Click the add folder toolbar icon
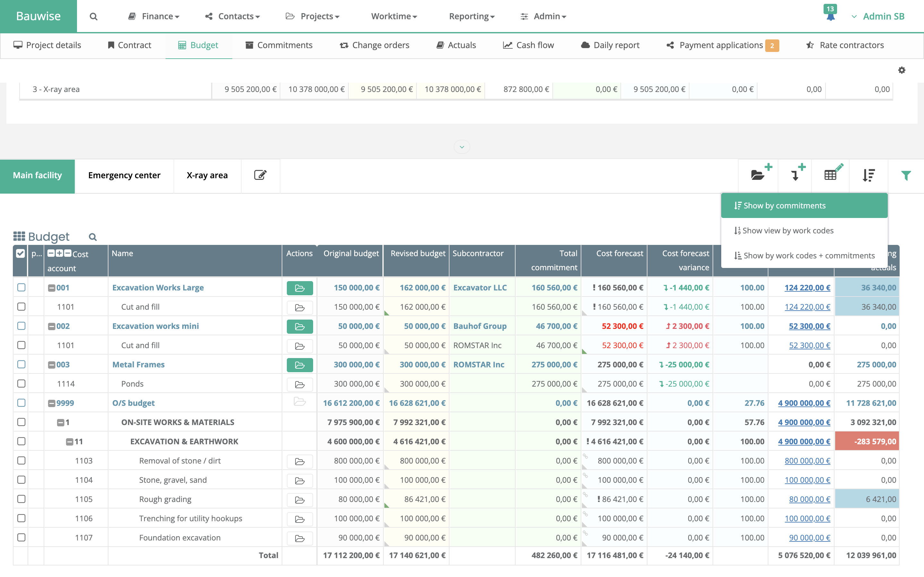 758,175
